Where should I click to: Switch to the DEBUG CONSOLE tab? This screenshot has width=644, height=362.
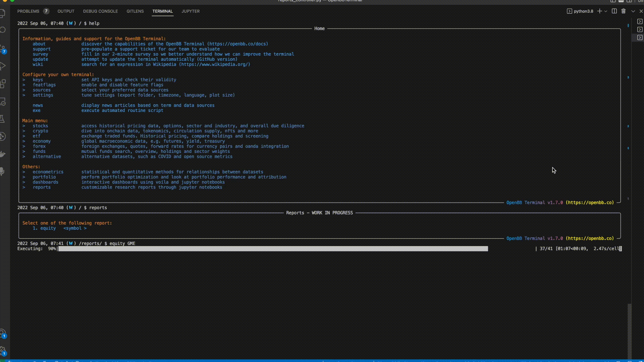(x=100, y=11)
